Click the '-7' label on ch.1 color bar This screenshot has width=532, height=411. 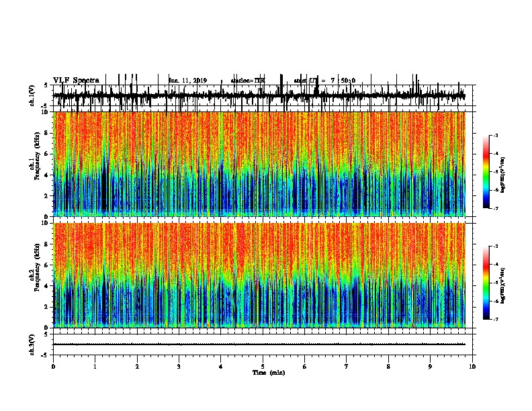495,208
